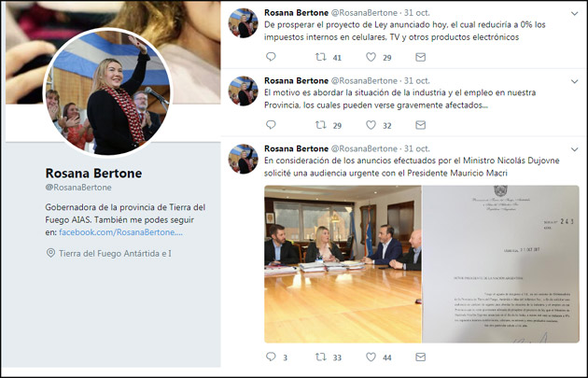Click author name on the 'El motivo' tweet

296,81
